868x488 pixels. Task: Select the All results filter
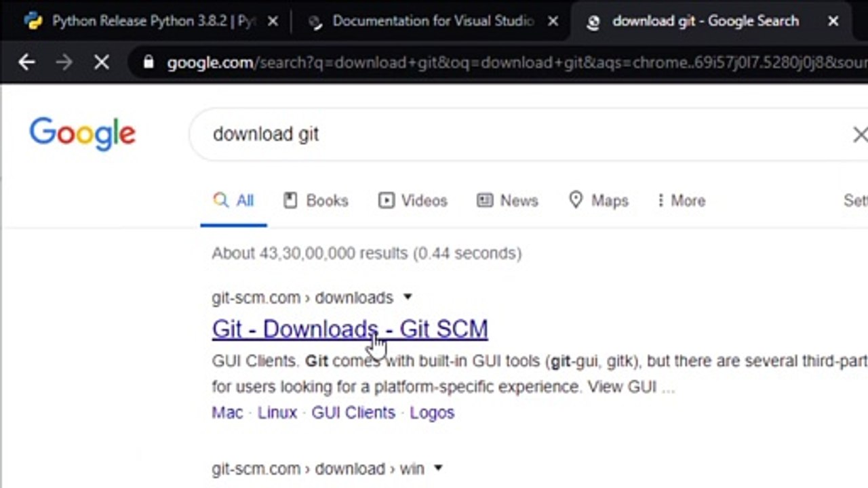click(233, 201)
